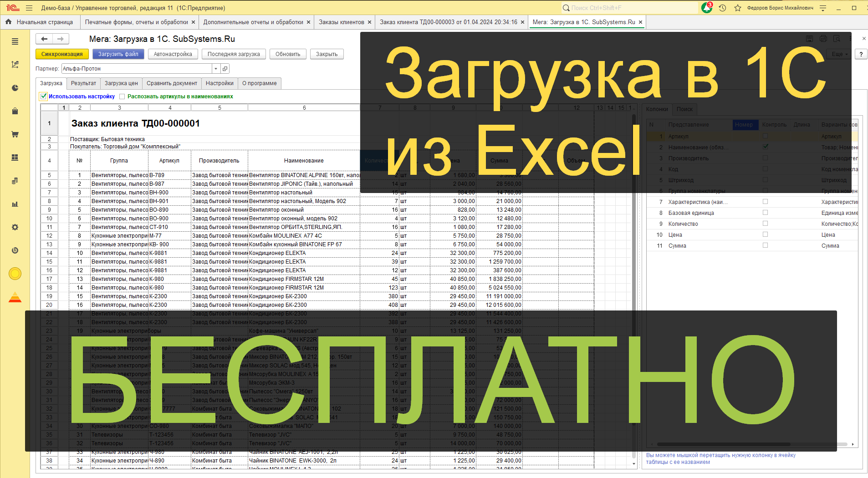The image size is (868, 478).
Task: Enable Распознать артикулы в наименованиях checkbox
Action: (122, 97)
